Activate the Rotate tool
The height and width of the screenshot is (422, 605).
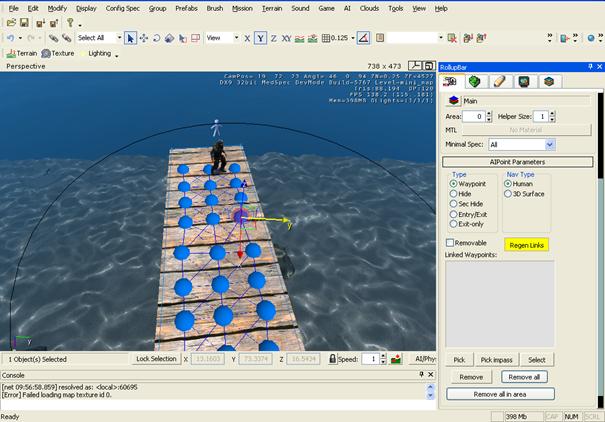tap(156, 38)
